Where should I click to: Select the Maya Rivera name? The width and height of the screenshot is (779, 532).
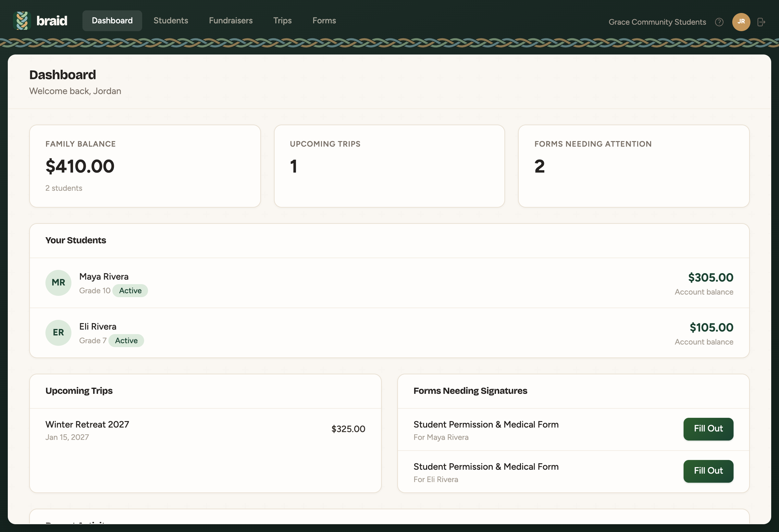(104, 277)
